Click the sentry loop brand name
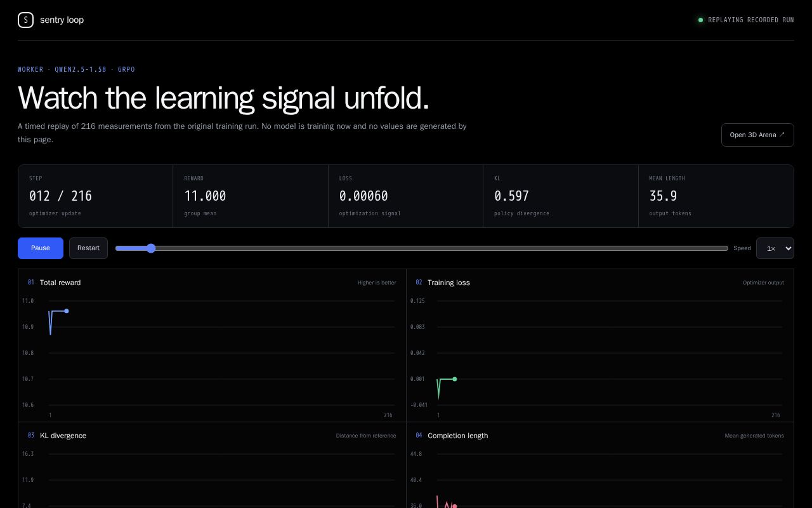Image resolution: width=812 pixels, height=508 pixels. click(62, 20)
